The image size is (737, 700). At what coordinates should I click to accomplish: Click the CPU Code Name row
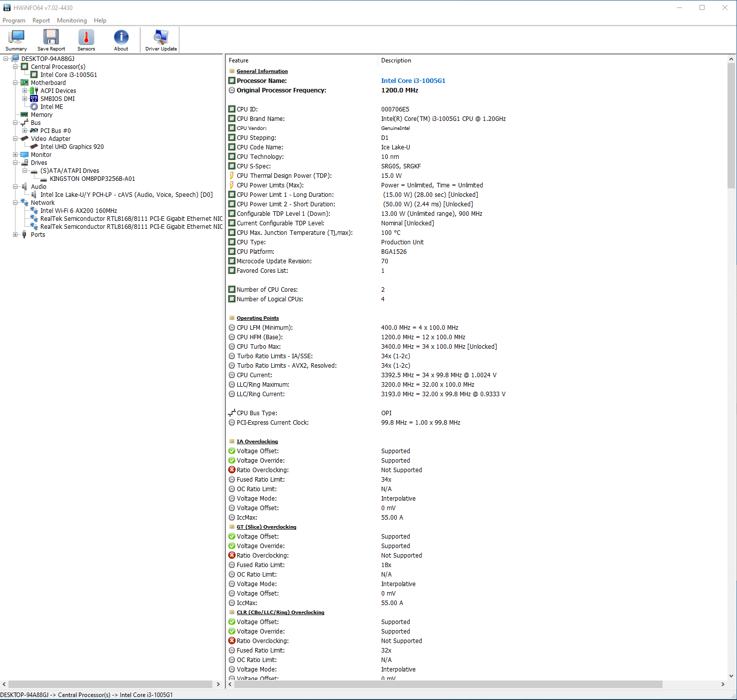(477, 147)
